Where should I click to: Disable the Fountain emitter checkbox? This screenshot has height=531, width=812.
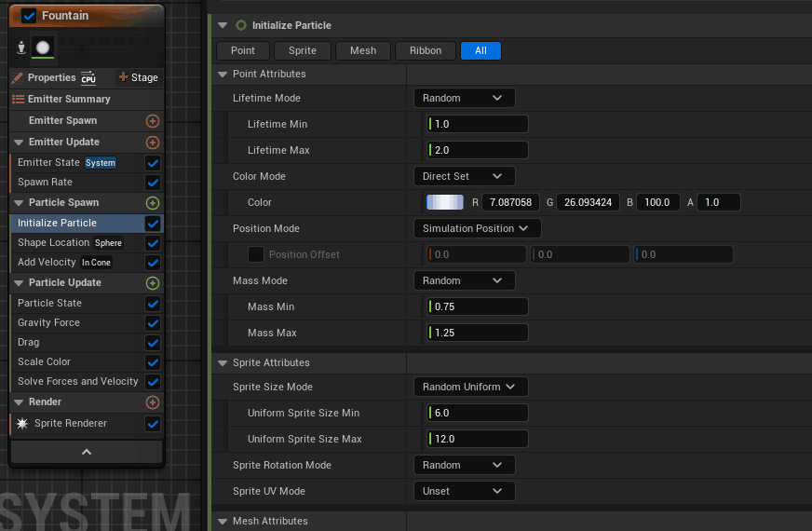(29, 16)
